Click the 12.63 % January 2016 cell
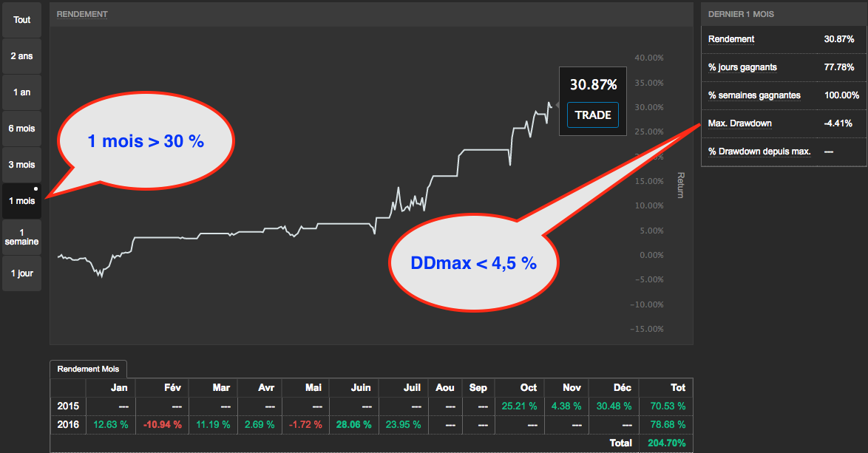The width and height of the screenshot is (868, 453). (111, 425)
